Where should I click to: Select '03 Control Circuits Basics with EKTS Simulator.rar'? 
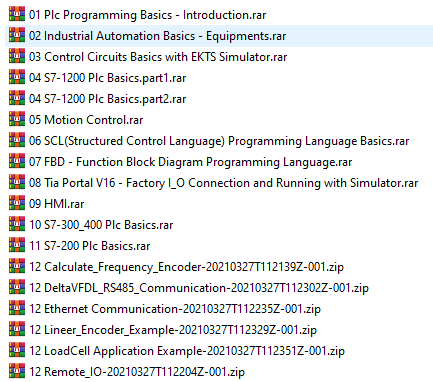(x=158, y=57)
